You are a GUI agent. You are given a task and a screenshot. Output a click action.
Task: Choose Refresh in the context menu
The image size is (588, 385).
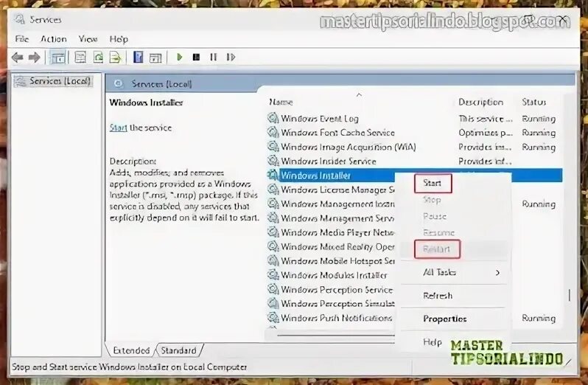pos(438,296)
